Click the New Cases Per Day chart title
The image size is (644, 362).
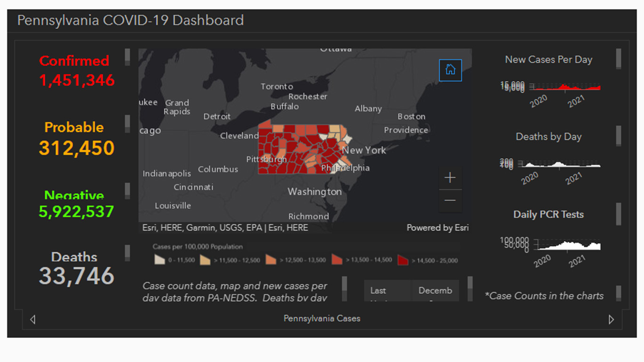click(x=548, y=59)
